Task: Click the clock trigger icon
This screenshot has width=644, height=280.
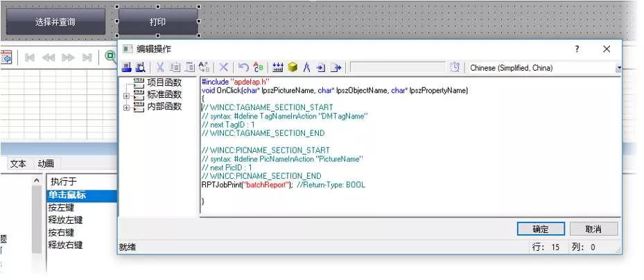Action: point(455,68)
